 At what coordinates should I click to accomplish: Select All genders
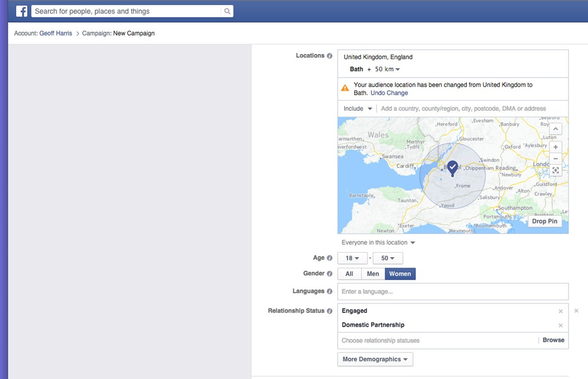point(349,274)
